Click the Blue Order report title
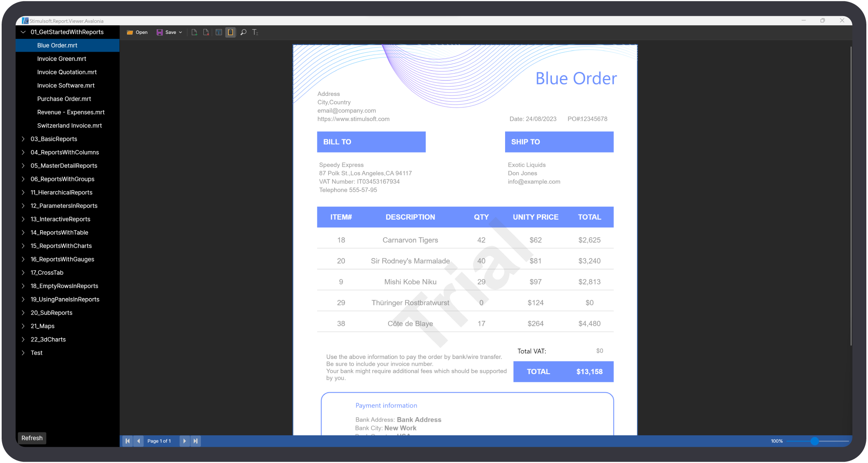Screen dimensions: 868x463 point(576,79)
